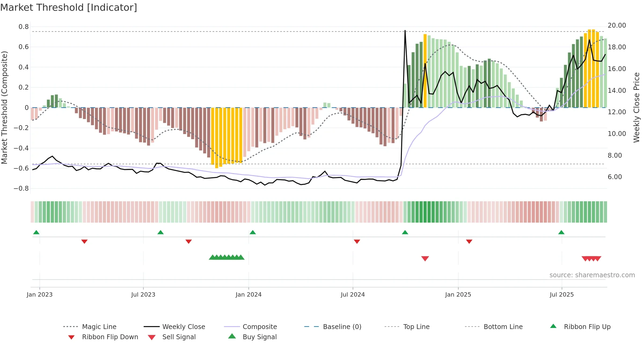Click the Ribbon Flip Up marker near Jan 2023
This screenshot has height=362, width=644.
point(36,232)
